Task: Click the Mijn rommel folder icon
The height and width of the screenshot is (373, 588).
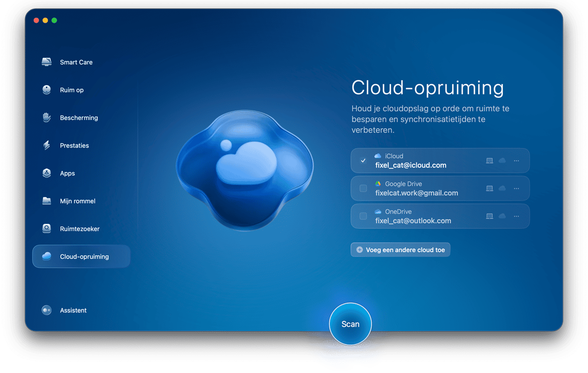Action: (x=47, y=201)
